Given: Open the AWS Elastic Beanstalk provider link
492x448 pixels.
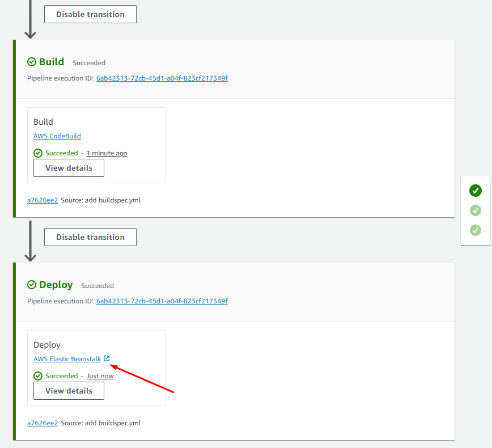Looking at the screenshot, I should click(x=67, y=359).
